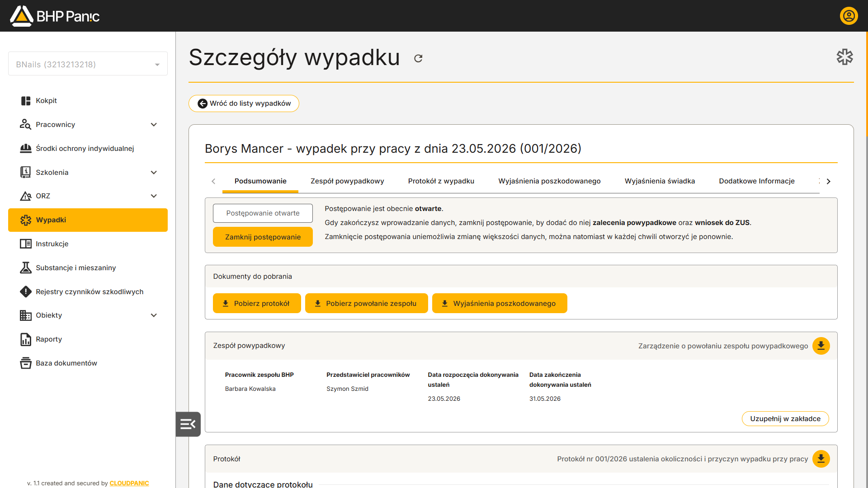
Task: Expand the Szkolenia submenu chevron
Action: pyautogui.click(x=154, y=172)
